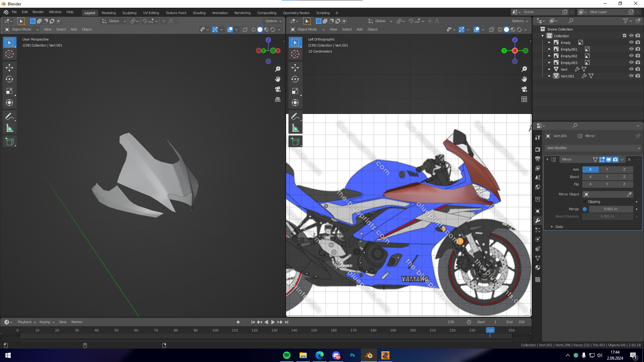The height and width of the screenshot is (362, 644).
Task: Open the Render menu
Action: [38, 12]
